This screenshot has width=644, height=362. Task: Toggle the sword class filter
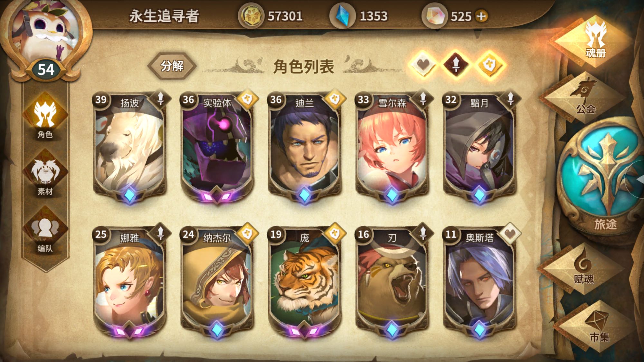pyautogui.click(x=456, y=64)
